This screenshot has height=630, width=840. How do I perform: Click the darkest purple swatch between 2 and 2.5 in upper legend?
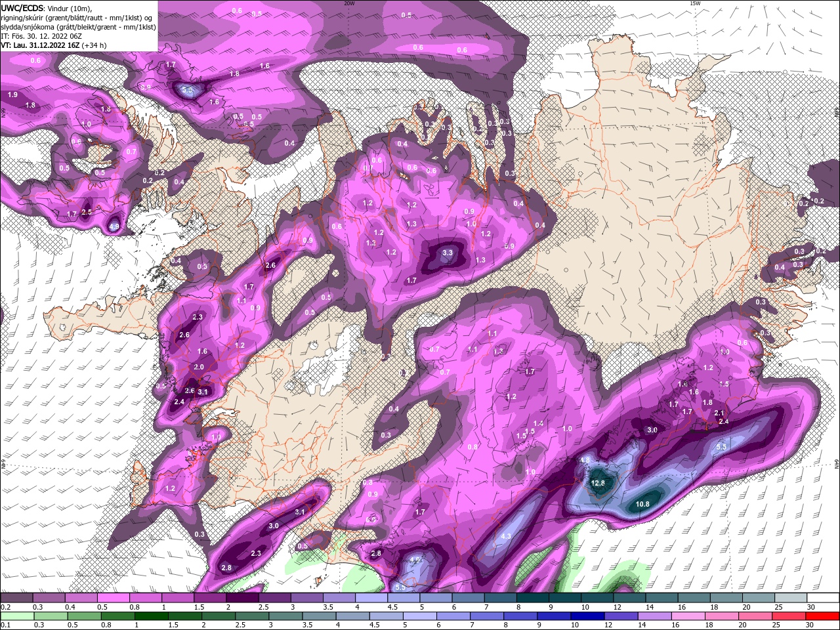point(242,597)
